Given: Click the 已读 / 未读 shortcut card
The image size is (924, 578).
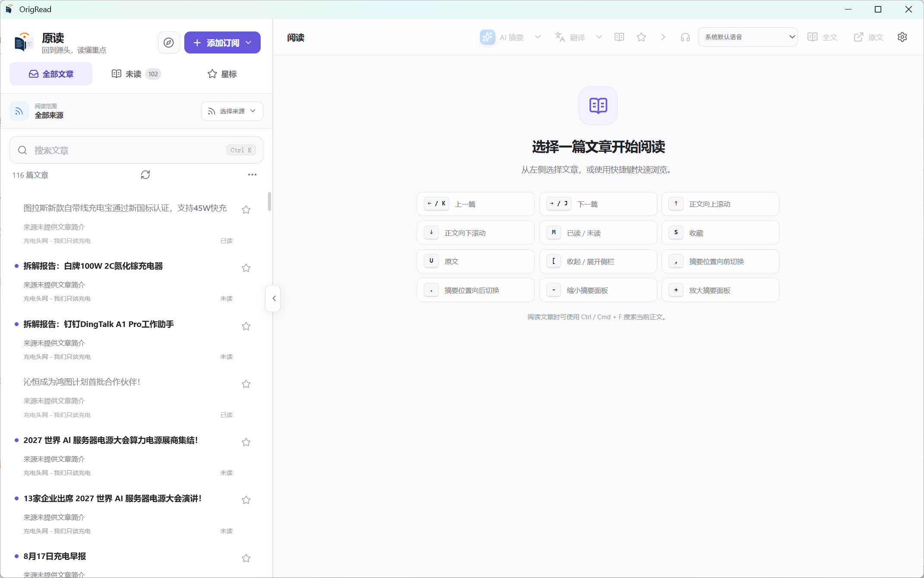Looking at the screenshot, I should pos(598,233).
